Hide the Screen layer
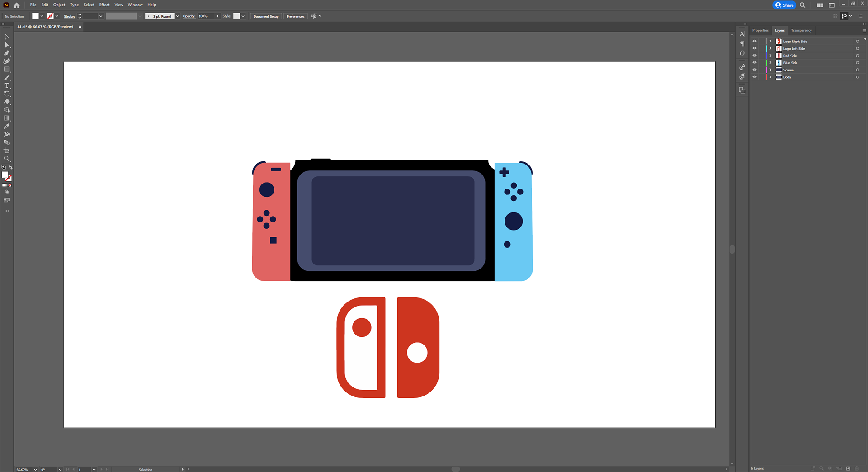868x472 pixels. point(754,70)
